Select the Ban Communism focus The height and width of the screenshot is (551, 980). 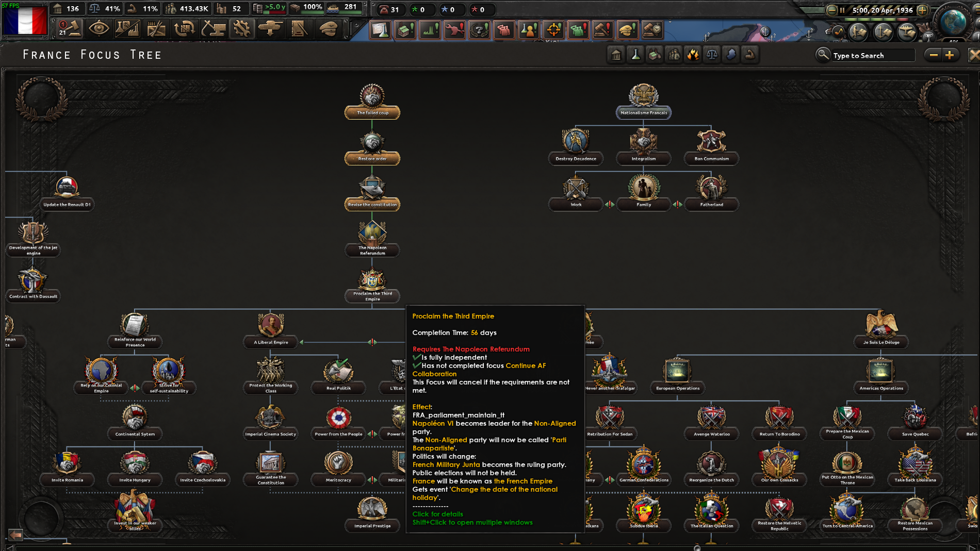(x=711, y=148)
